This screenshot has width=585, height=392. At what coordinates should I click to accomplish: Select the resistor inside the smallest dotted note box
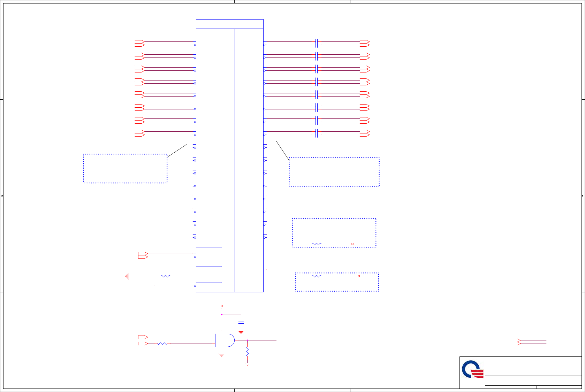(317, 244)
